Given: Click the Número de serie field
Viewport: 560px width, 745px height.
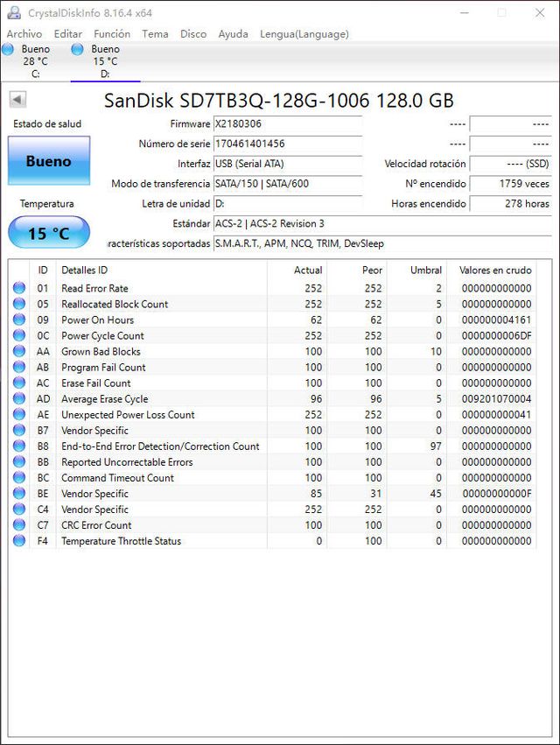Looking at the screenshot, I should tap(287, 144).
